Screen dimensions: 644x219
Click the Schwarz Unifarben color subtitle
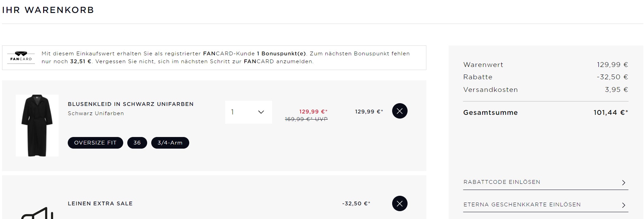point(96,113)
